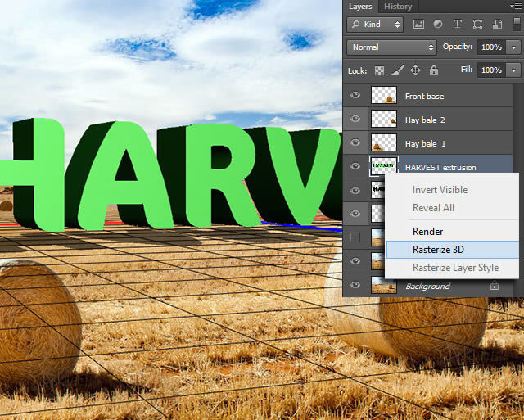Image resolution: width=524 pixels, height=420 pixels.
Task: Filter layers by smart object icon
Action: [x=497, y=24]
